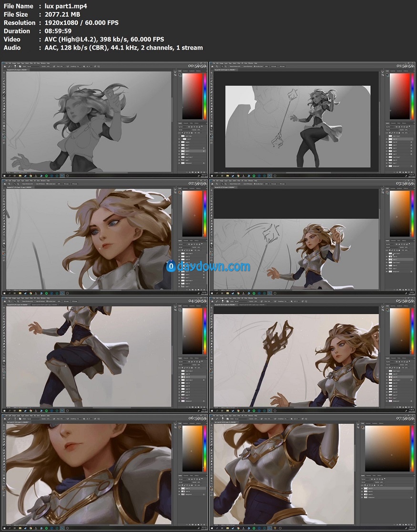Click the '04:59:59' timestamp overlay
Screen dimensions: 417x532
point(197,301)
